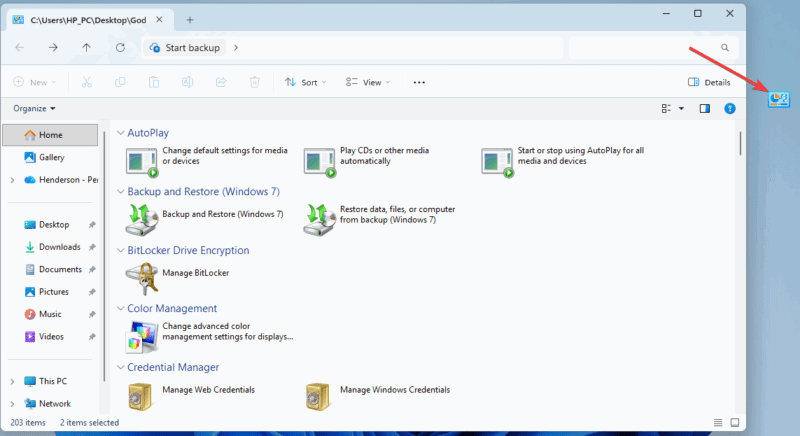Viewport: 800px width, 436px height.
Task: Open Change advanced color management settings
Action: pos(210,337)
